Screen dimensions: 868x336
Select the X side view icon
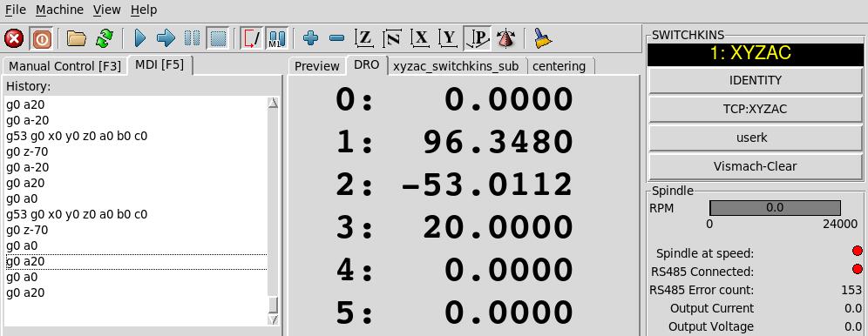click(421, 38)
